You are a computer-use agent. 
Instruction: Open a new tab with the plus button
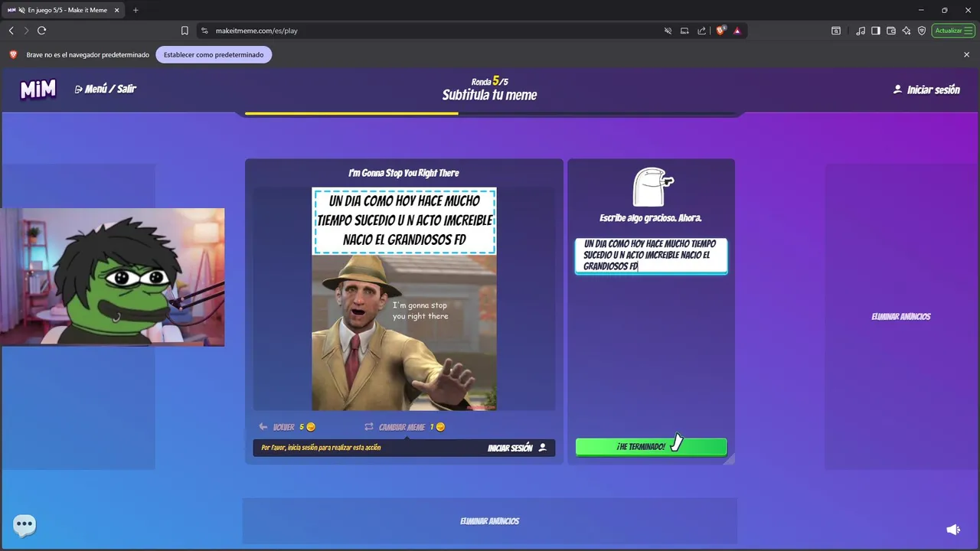[x=136, y=10]
